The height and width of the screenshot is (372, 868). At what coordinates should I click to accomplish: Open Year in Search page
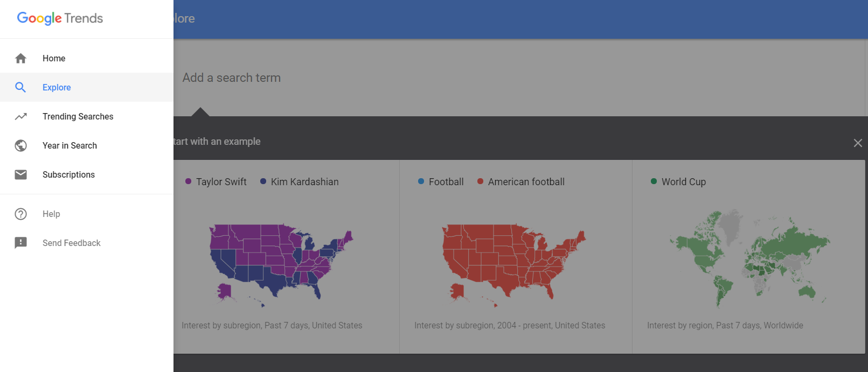tap(70, 145)
